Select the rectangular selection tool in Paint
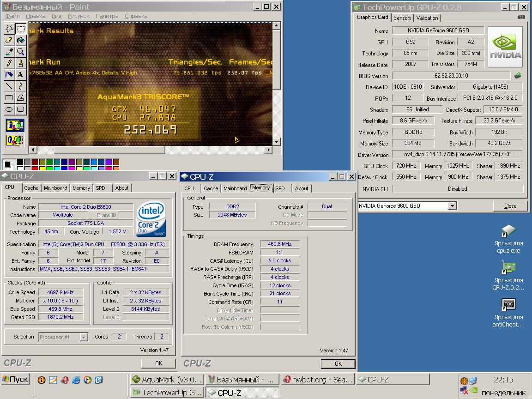 click(21, 29)
